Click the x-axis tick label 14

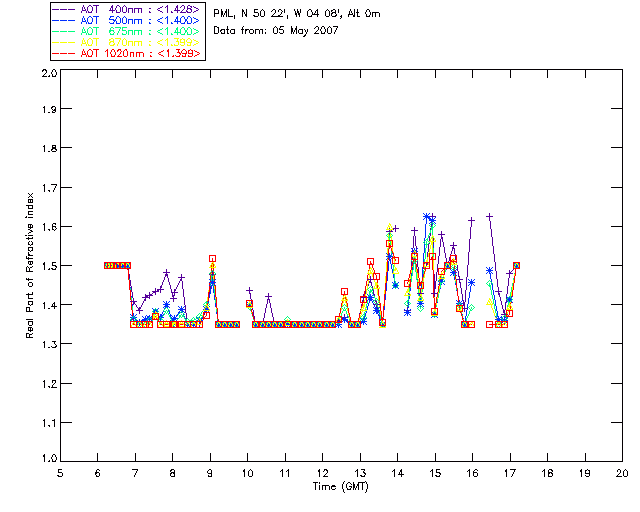398,473
